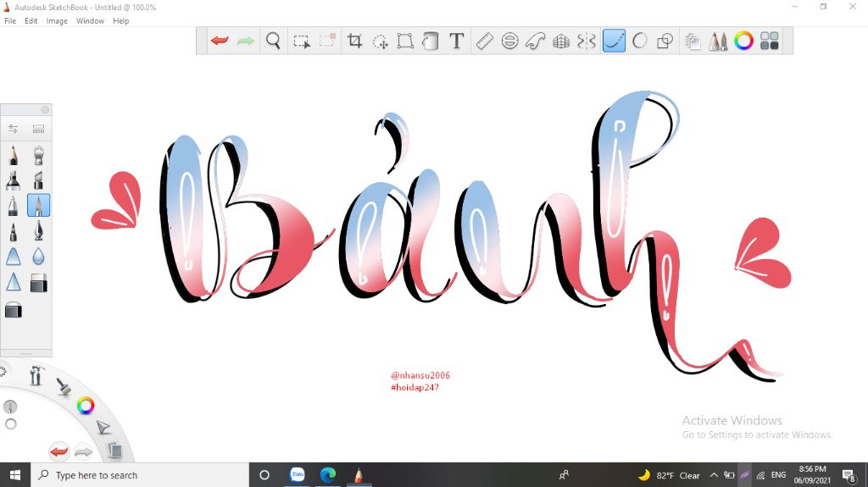
Task: Click lagoon red Undo button
Action: point(58,451)
